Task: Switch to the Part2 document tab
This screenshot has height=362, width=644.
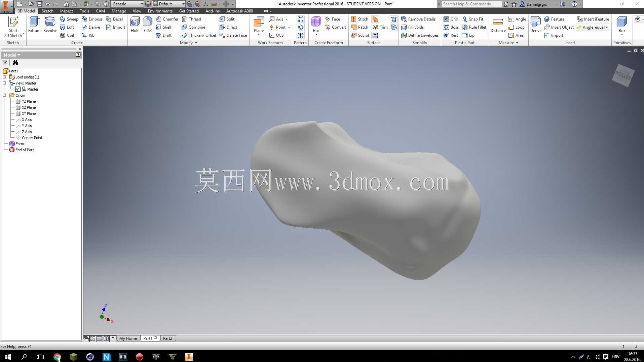Action: pos(167,338)
